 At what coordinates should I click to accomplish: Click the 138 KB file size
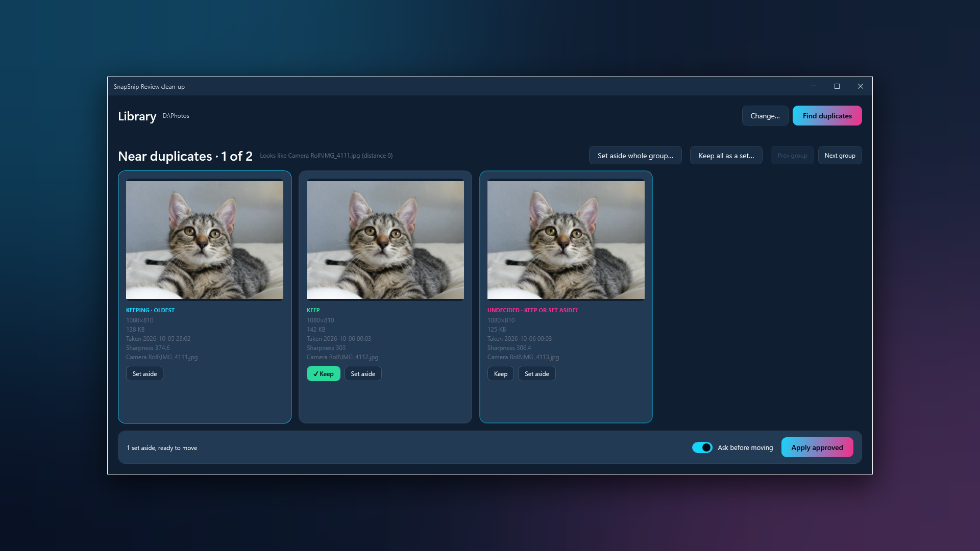coord(135,330)
